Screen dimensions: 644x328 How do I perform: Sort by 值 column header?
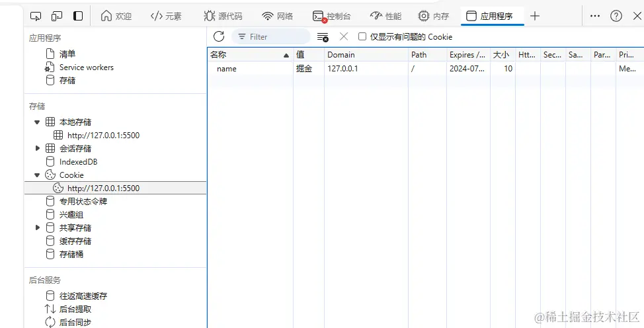pos(309,55)
